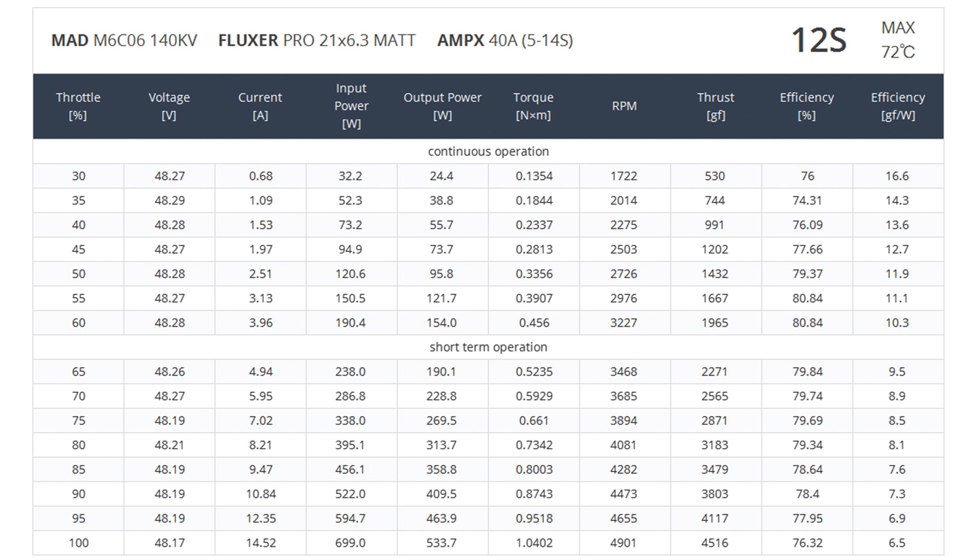Viewport: 976px width, 560px height.
Task: Click the MAX 72°C temperature label
Action: coord(898,40)
